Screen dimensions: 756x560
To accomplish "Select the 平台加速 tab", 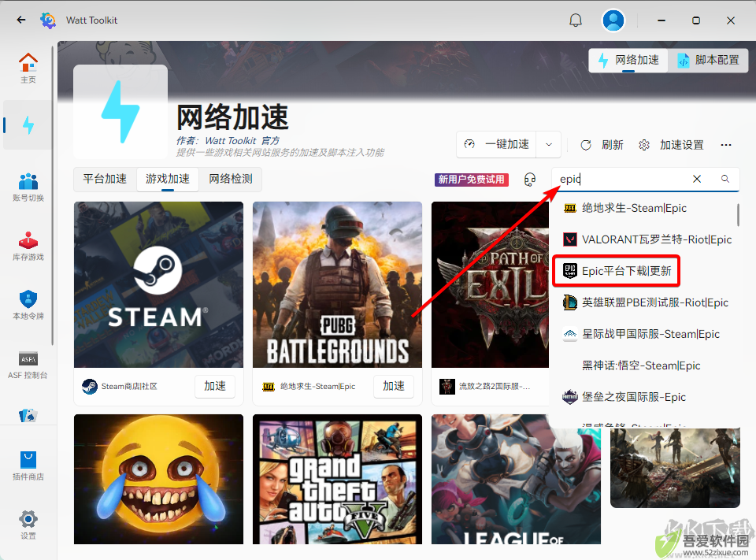I will [x=105, y=179].
